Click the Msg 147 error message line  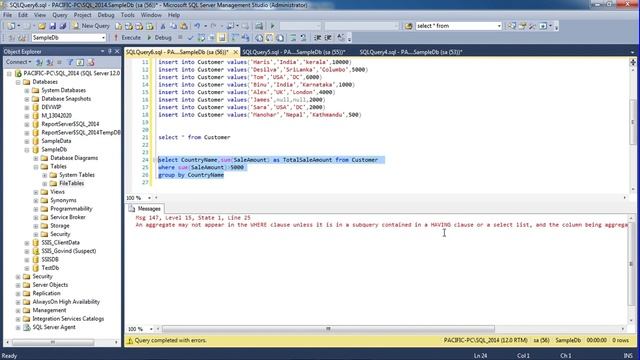point(193,218)
